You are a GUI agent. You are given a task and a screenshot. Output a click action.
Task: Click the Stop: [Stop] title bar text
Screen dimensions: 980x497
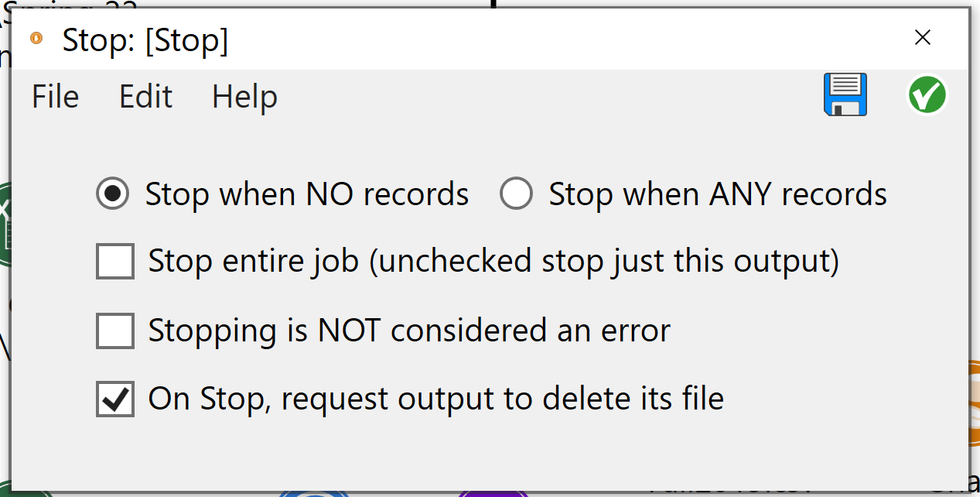click(145, 40)
